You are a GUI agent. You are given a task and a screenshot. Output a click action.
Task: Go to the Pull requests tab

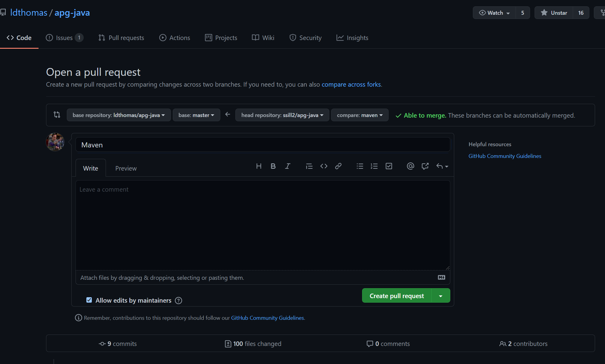(121, 38)
